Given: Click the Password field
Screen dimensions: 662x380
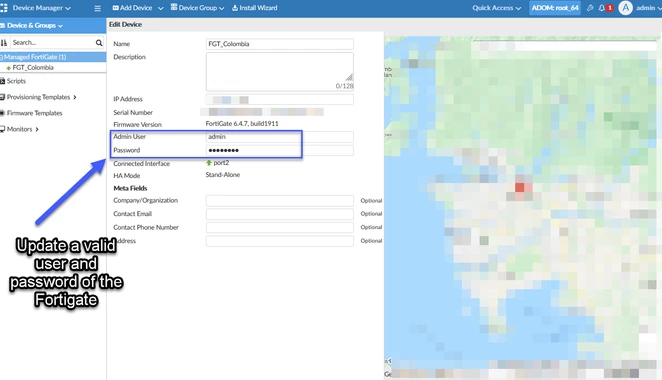Looking at the screenshot, I should pyautogui.click(x=279, y=150).
